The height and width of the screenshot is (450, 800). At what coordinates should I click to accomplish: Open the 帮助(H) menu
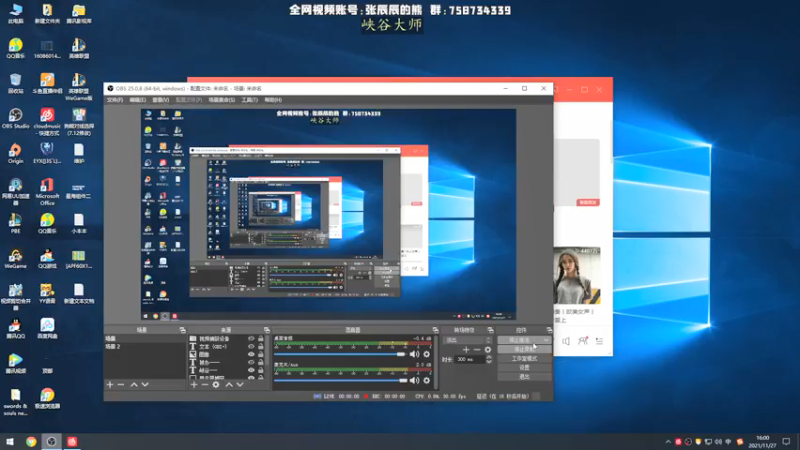[273, 100]
